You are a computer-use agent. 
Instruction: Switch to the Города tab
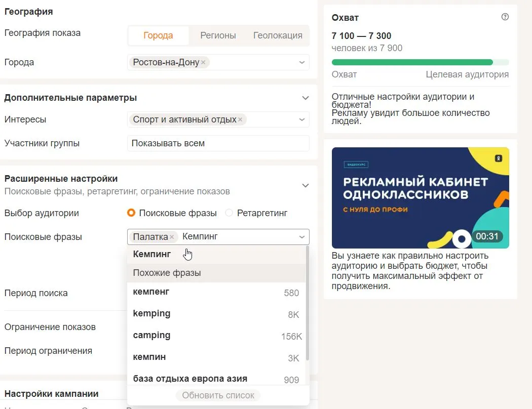[158, 35]
